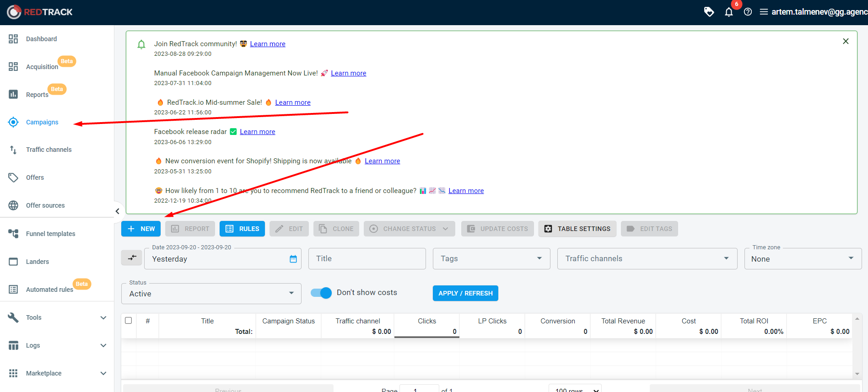Open notifications bell with badge
Image resolution: width=868 pixels, height=392 pixels.
point(729,12)
